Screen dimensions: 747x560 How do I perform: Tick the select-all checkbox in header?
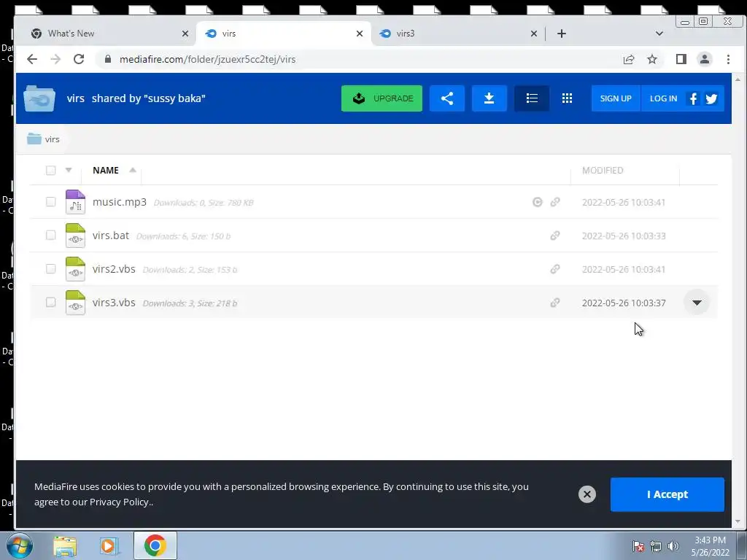(x=50, y=171)
